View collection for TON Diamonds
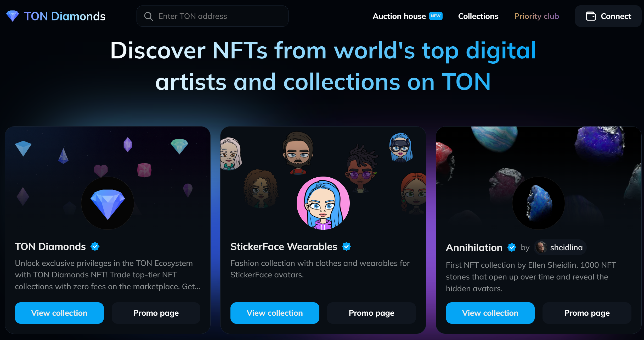This screenshot has height=340, width=644. (59, 313)
